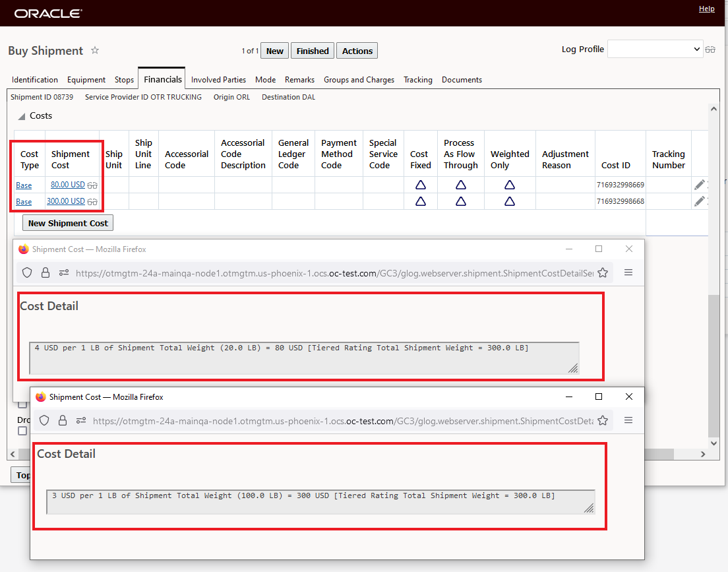Weighted Only triangle in 300.00 USD row

[x=509, y=201]
